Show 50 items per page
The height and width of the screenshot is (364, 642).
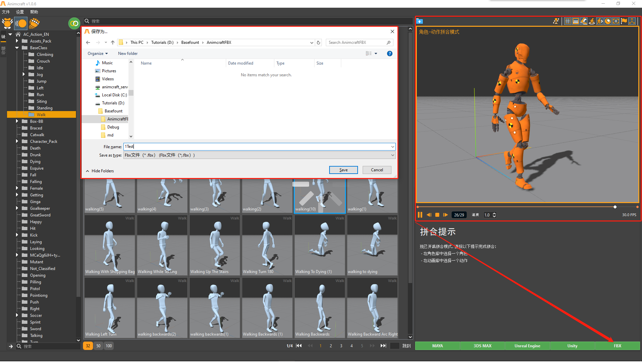point(98,346)
